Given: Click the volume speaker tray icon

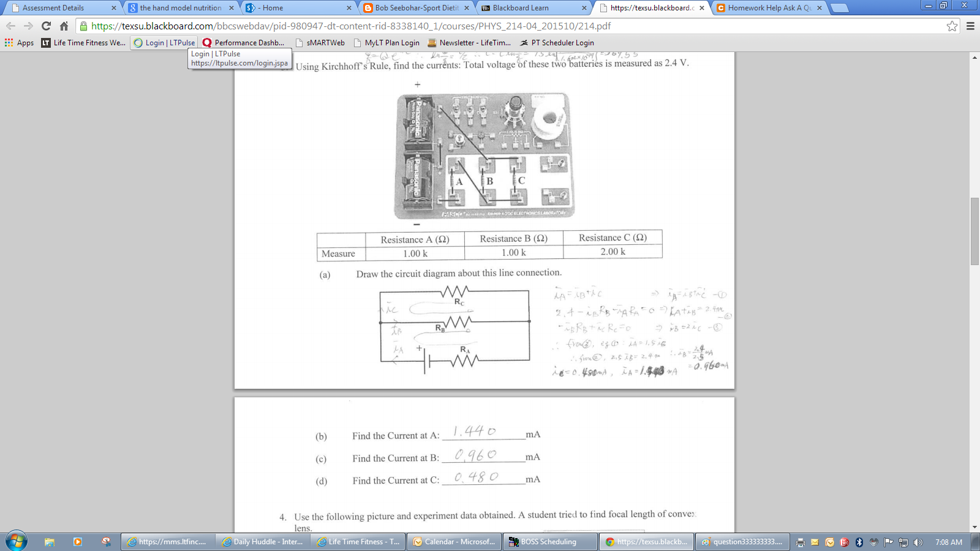Looking at the screenshot, I should click(918, 542).
